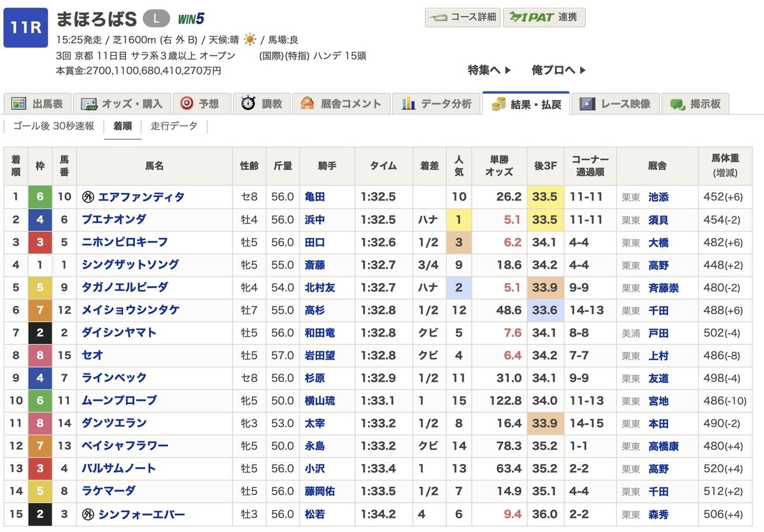Image resolution: width=764 pixels, height=532 pixels.
Task: Open horse ラインベック
Action: pos(114,378)
